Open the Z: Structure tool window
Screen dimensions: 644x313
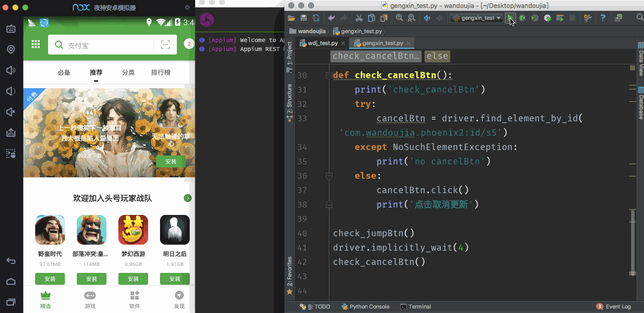pos(290,103)
